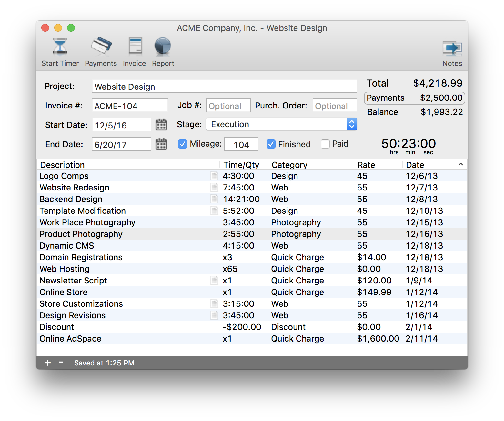This screenshot has width=504, height=421.
Task: Open the Invoice toolbar icon
Action: click(136, 46)
